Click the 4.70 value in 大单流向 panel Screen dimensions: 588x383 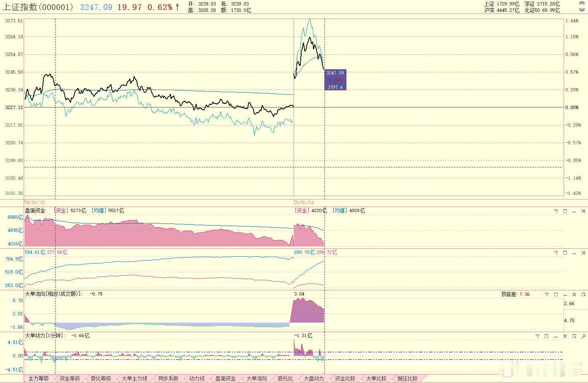coord(569,320)
